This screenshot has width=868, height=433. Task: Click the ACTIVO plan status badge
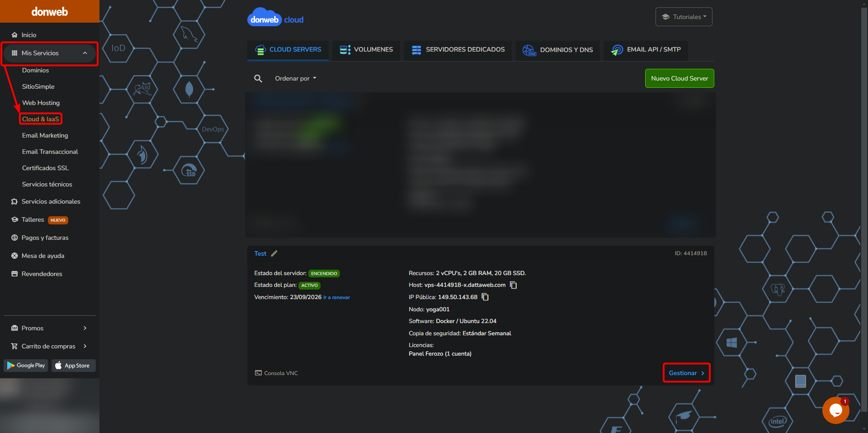click(309, 285)
